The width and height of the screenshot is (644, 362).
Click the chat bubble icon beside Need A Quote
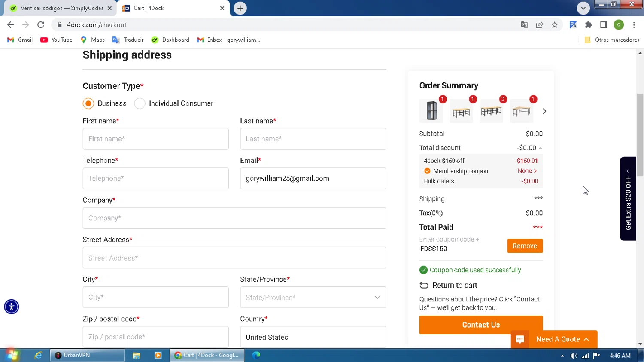click(520, 339)
